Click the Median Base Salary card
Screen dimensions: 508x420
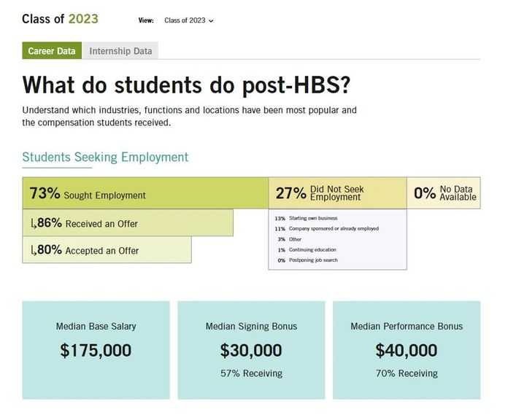pos(96,350)
